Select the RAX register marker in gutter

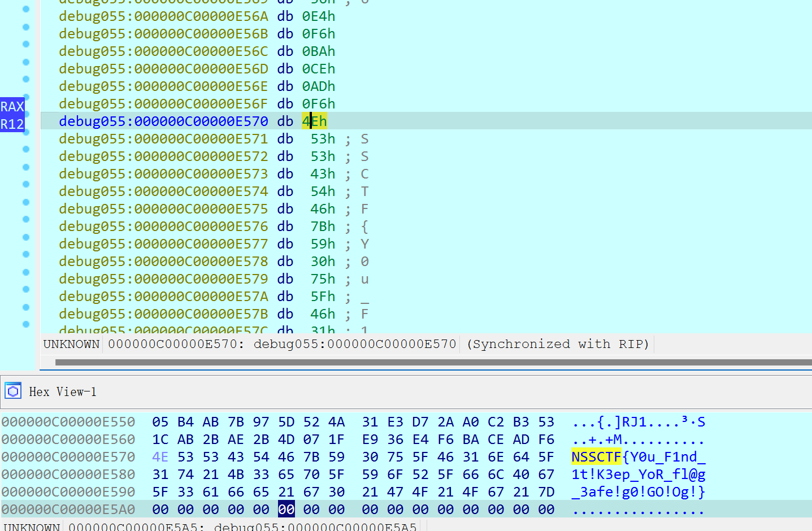tap(12, 106)
